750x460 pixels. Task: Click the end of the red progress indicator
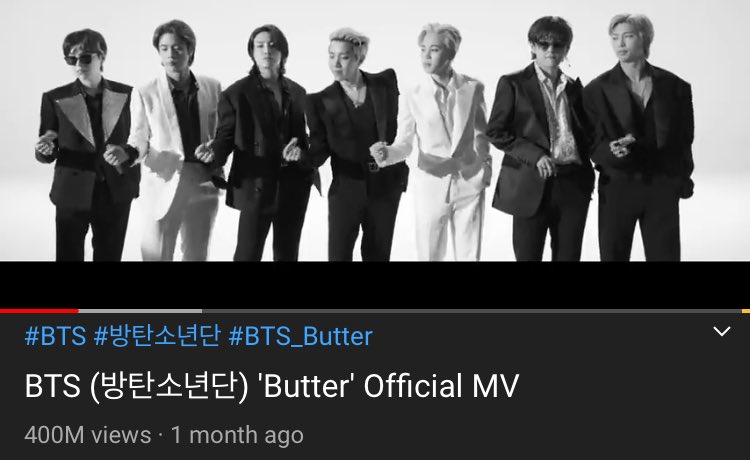77,311
